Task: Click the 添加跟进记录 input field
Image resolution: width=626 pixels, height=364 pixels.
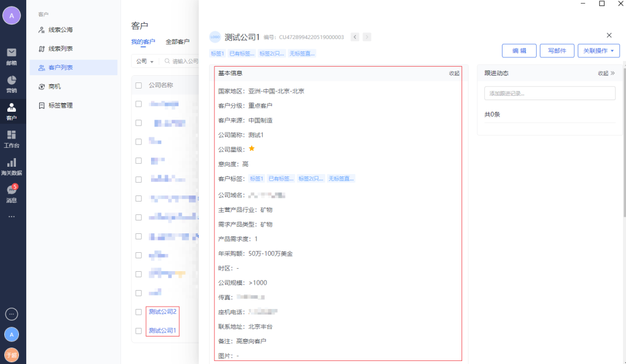Action: (x=550, y=93)
